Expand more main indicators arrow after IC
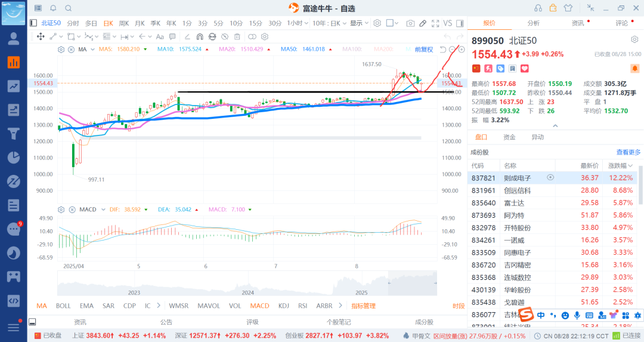The height and width of the screenshot is (342, 644). [x=159, y=306]
